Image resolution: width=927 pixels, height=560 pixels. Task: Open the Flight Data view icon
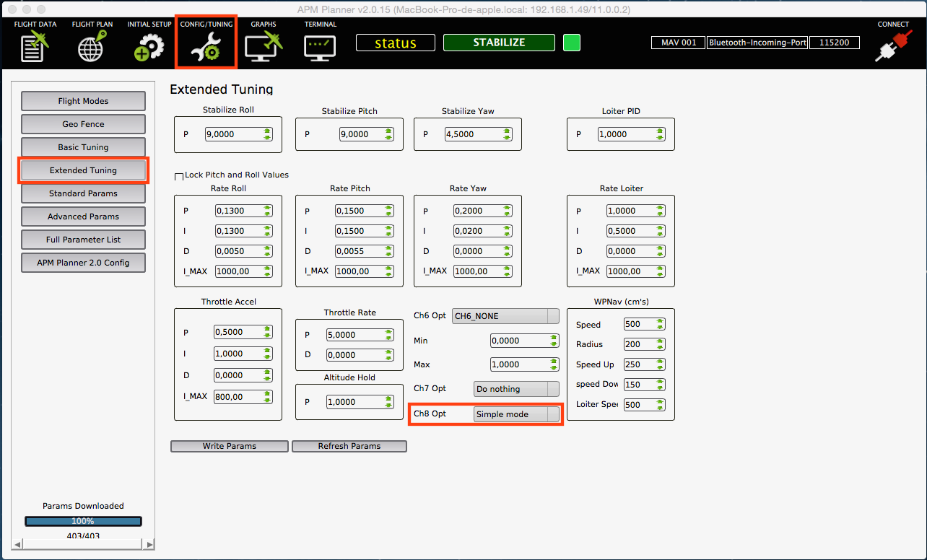(x=35, y=48)
